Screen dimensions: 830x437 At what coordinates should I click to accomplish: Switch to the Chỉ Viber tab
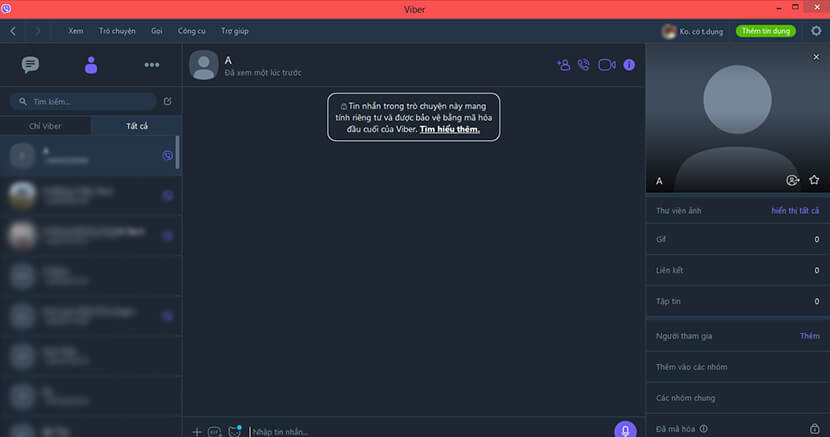pos(46,126)
